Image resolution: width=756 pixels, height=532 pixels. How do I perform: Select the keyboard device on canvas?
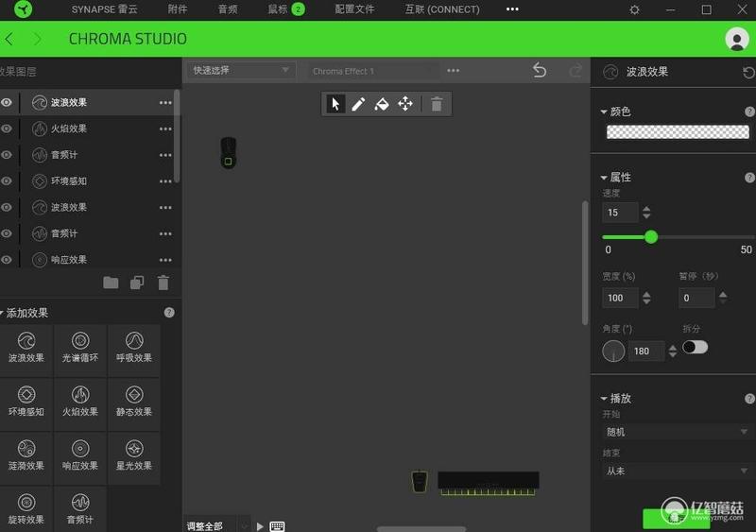click(x=488, y=483)
